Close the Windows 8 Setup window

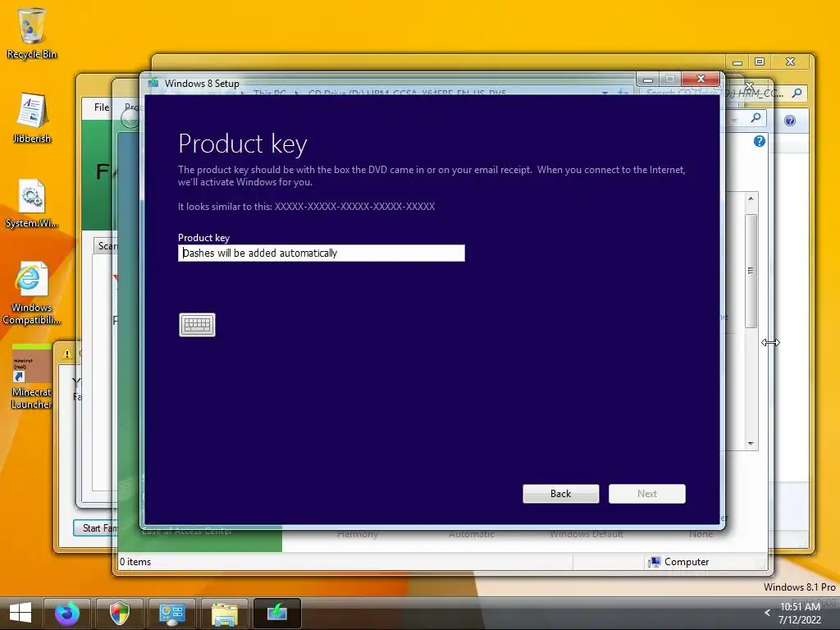[x=701, y=79]
